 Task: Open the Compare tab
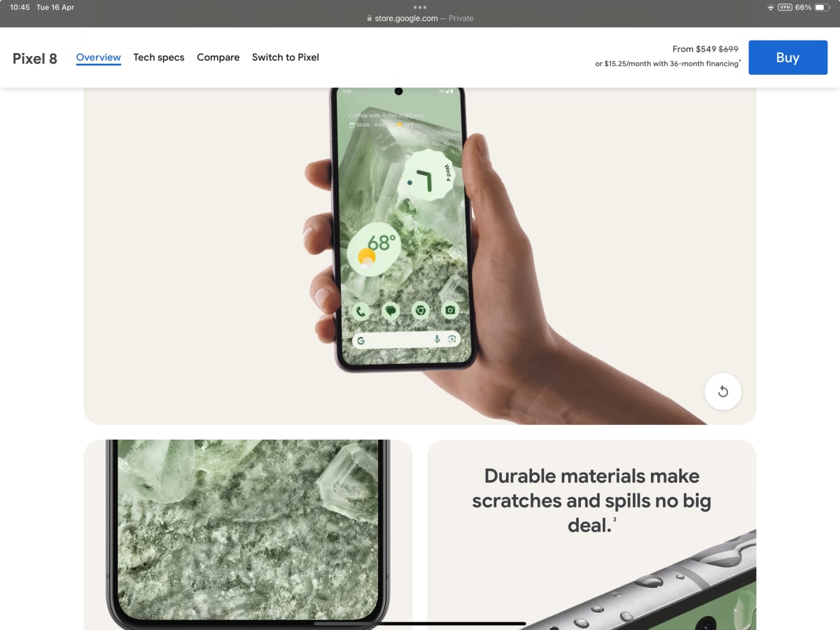[x=218, y=57]
